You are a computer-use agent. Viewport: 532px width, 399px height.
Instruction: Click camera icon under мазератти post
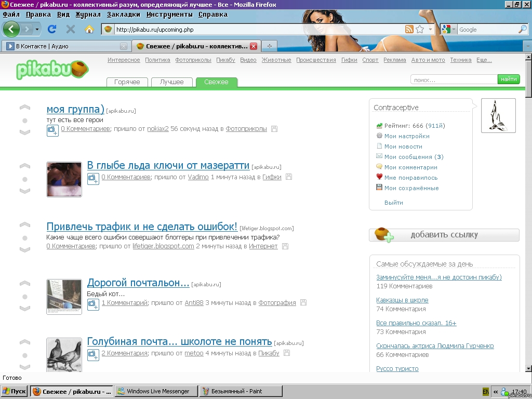93,179
